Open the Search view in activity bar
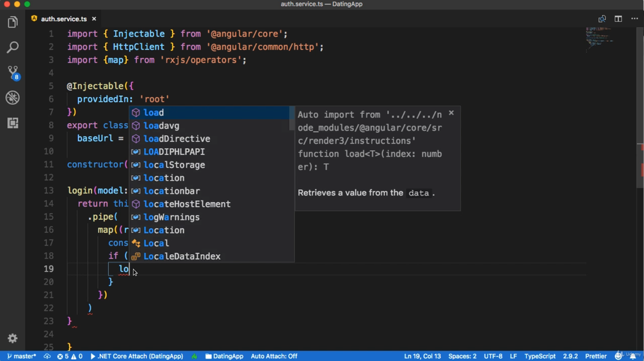Screen dimensions: 644x361 (x=12, y=48)
